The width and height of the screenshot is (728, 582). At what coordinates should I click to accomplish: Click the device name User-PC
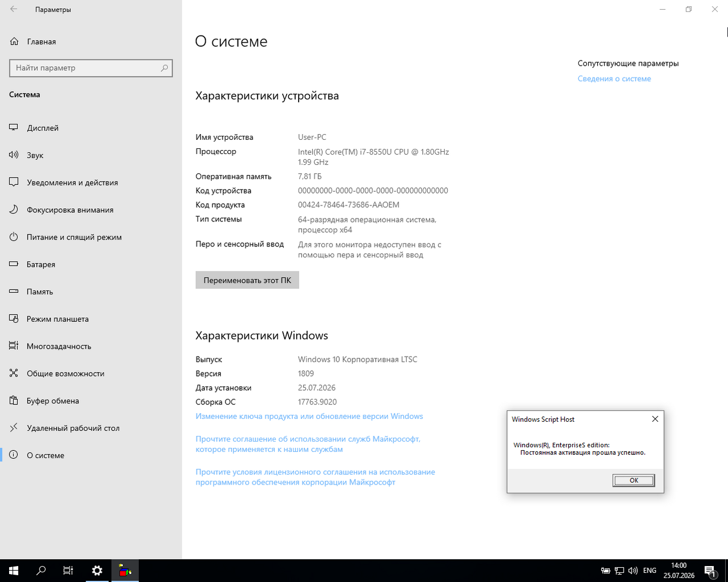(312, 137)
